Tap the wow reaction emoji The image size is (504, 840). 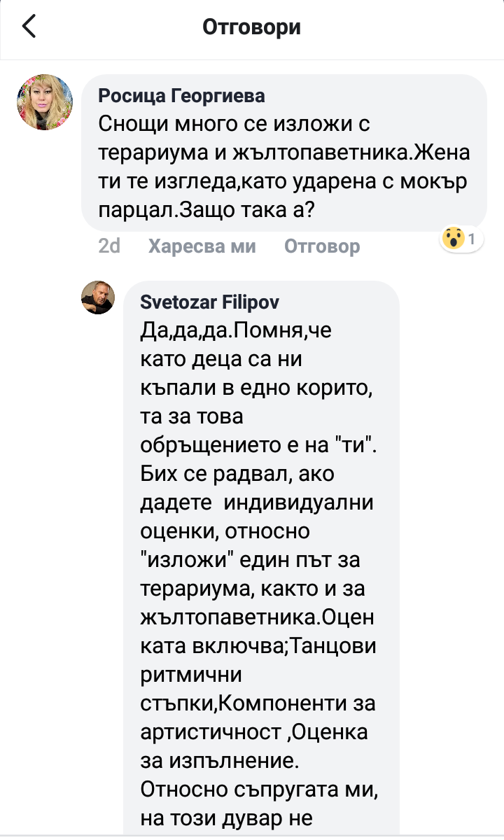pos(453,239)
